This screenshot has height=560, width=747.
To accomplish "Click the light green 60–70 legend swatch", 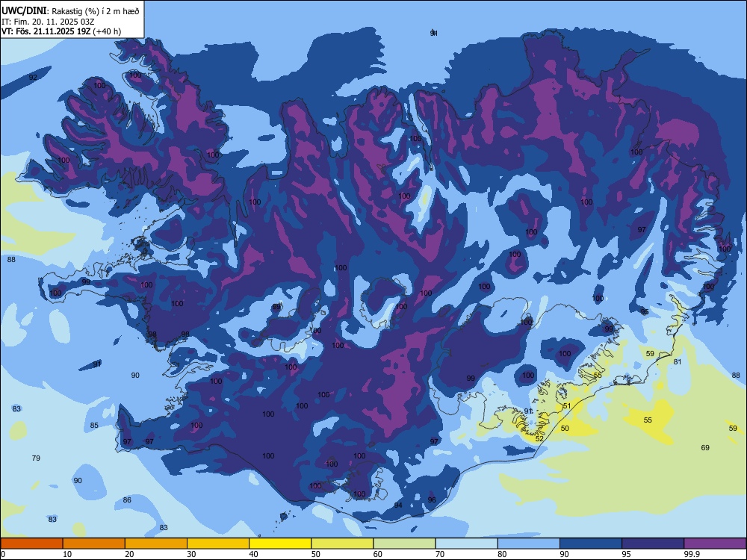I will (x=404, y=544).
